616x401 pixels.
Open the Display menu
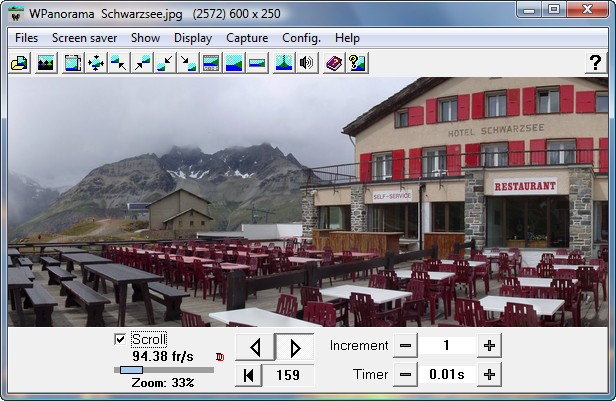pos(193,38)
